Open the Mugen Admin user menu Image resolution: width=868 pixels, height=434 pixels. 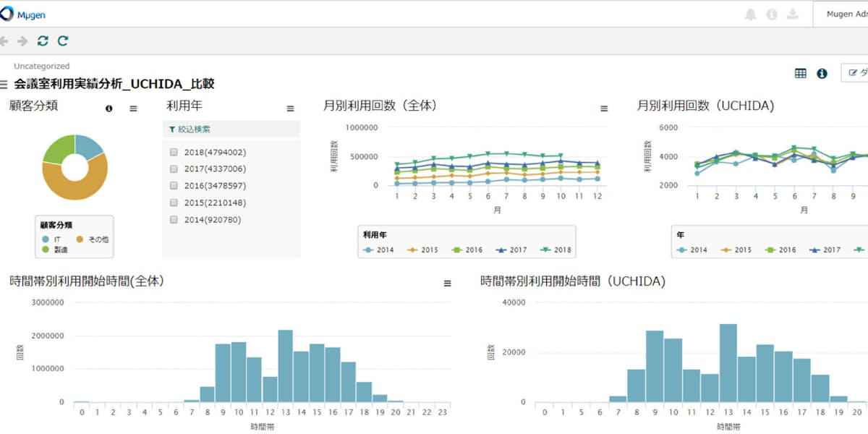(x=843, y=14)
